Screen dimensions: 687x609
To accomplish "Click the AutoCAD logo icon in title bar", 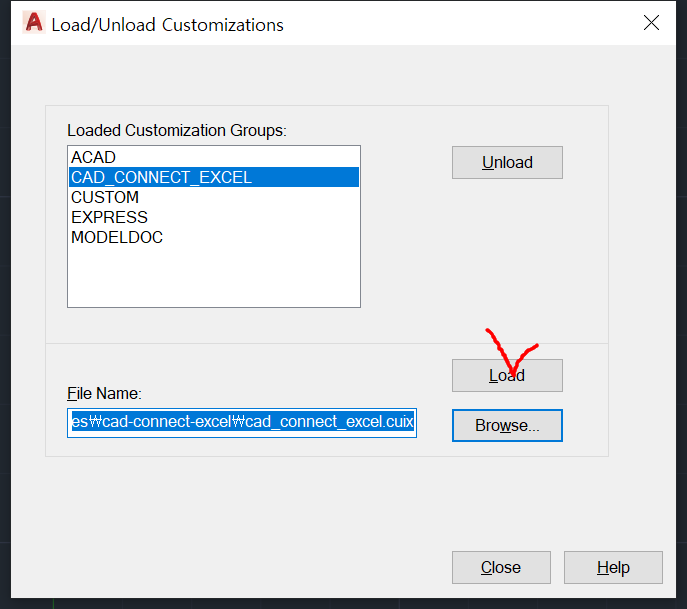I will point(34,23).
